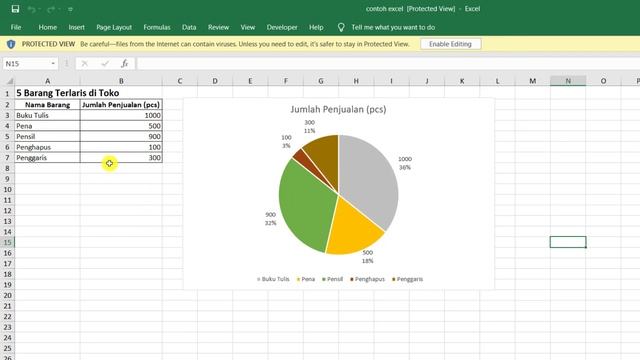Go to the Formulas tab

click(x=157, y=27)
